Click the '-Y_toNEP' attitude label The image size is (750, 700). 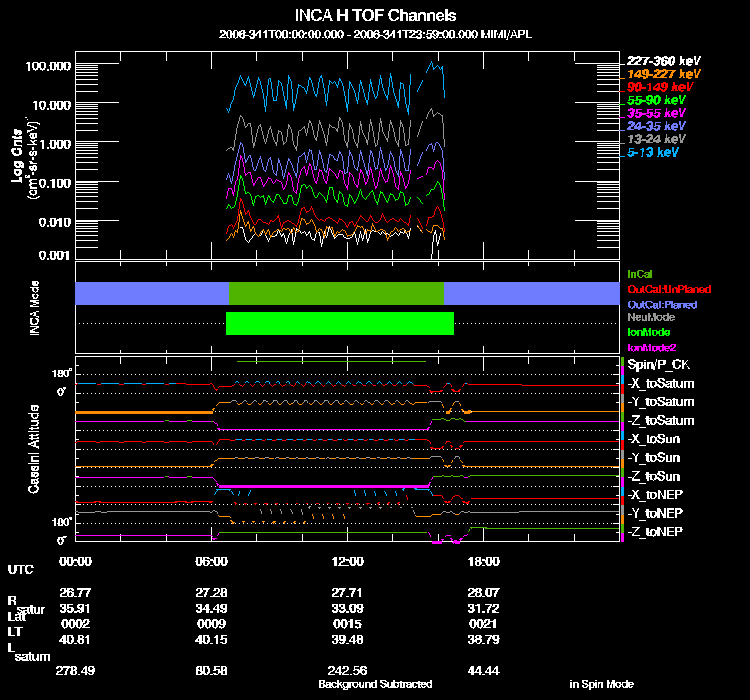tap(655, 513)
